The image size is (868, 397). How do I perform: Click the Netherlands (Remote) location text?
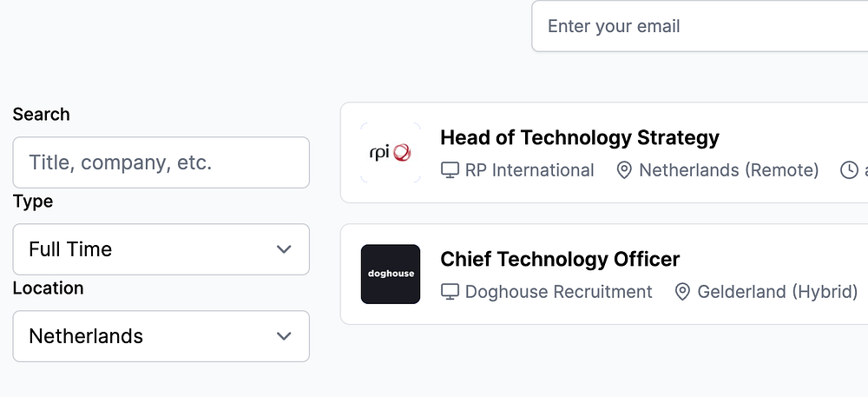728,170
